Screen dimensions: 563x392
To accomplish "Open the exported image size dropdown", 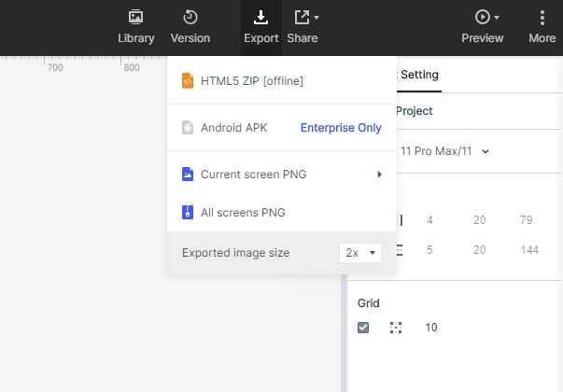I will [x=360, y=253].
